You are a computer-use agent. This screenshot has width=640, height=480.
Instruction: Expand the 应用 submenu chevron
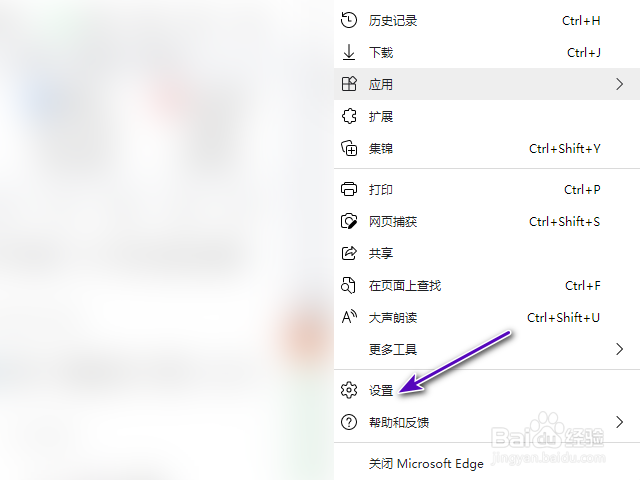click(x=620, y=84)
